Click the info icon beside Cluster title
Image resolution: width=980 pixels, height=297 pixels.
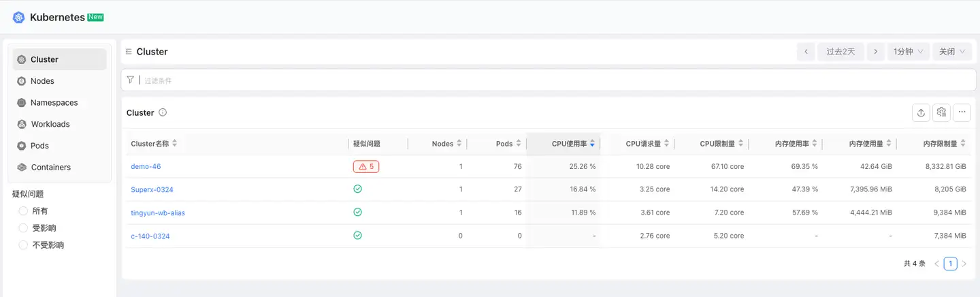163,113
